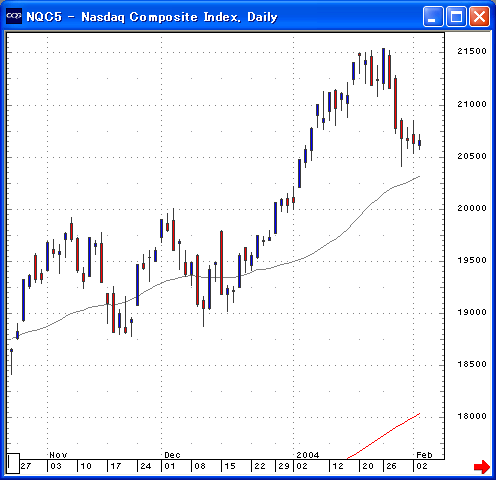The height and width of the screenshot is (480, 496).
Task: Click date 08 on the time axis
Action: (x=200, y=466)
